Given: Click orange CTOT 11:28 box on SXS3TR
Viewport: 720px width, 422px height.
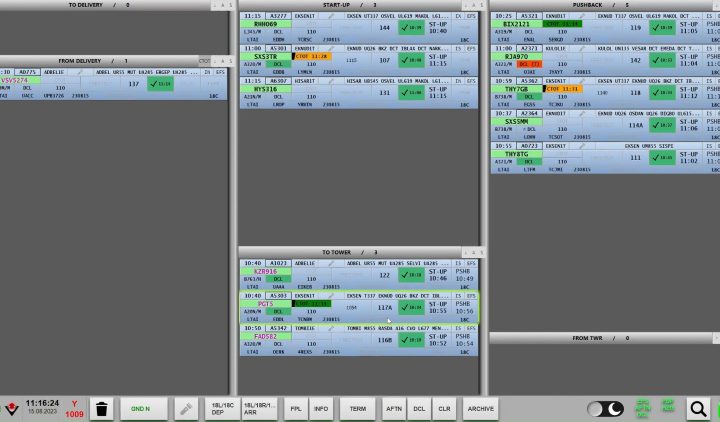Looking at the screenshot, I should [312, 57].
